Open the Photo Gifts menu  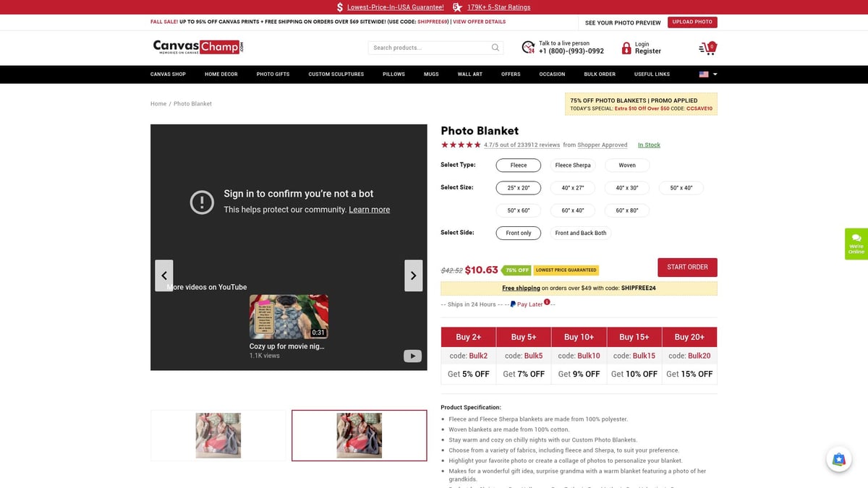tap(273, 74)
